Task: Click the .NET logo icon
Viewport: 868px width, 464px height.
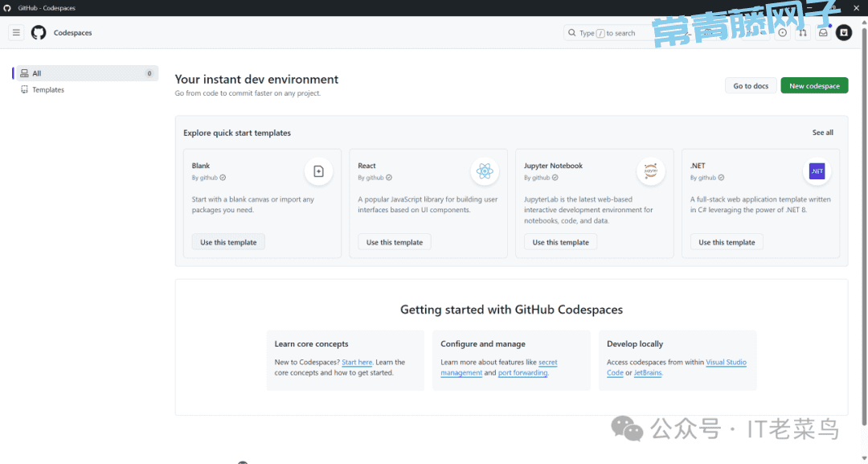Action: (817, 171)
